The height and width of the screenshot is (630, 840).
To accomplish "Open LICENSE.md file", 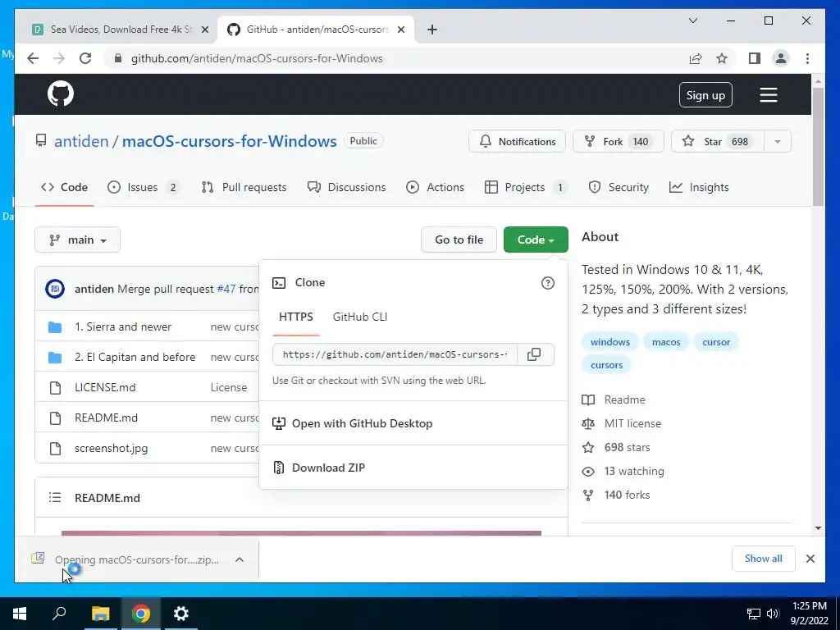I will tap(105, 387).
